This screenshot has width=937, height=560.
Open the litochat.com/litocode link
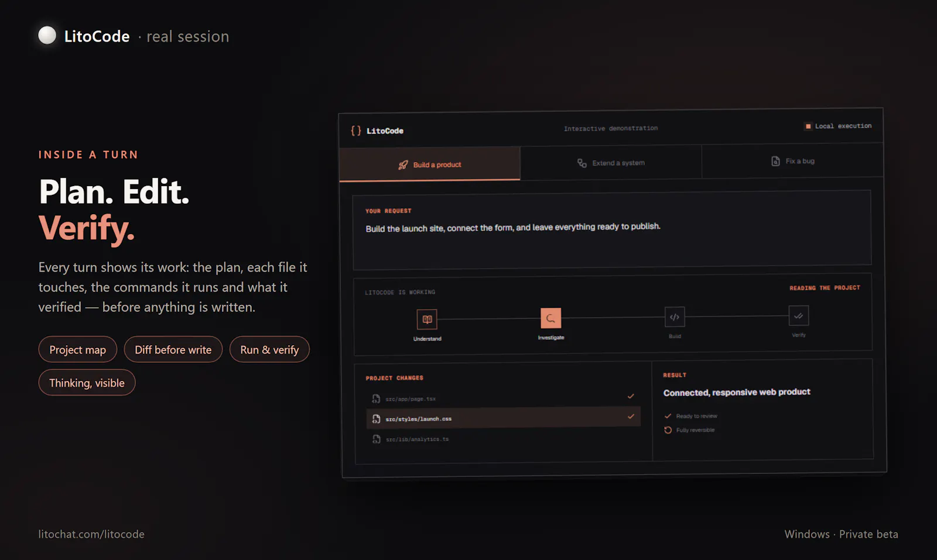91,534
